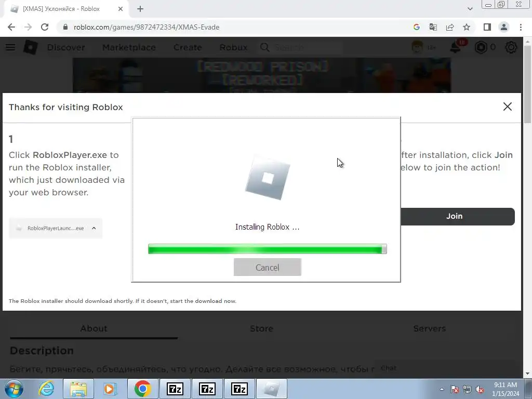This screenshot has width=532, height=399.
Task: Expand the RobloxPlayerLauncher download chevron
Action: (x=94, y=229)
